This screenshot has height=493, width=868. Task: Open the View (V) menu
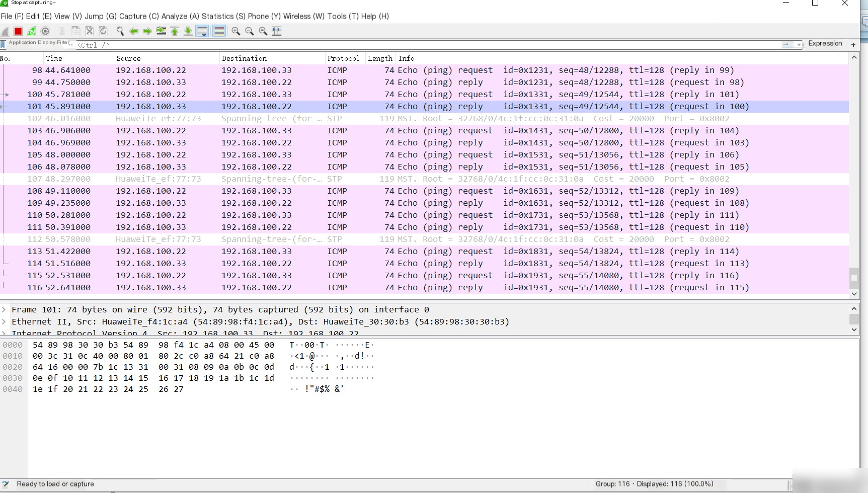(x=68, y=16)
